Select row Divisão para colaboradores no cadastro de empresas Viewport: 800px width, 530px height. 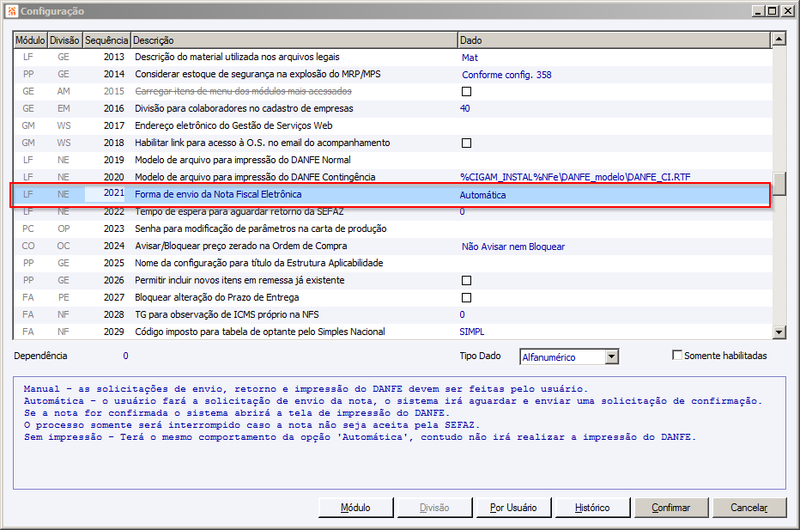coord(392,109)
